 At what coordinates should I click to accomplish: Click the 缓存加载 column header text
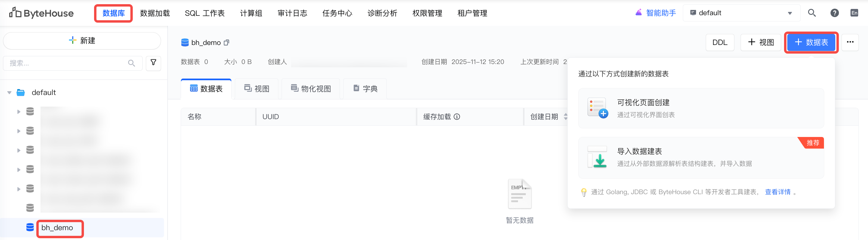pos(437,117)
